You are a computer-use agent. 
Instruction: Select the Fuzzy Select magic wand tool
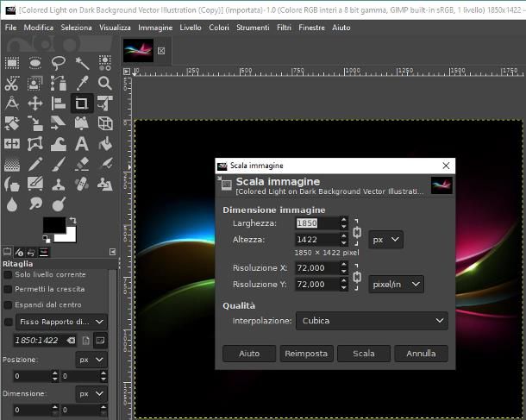click(82, 63)
